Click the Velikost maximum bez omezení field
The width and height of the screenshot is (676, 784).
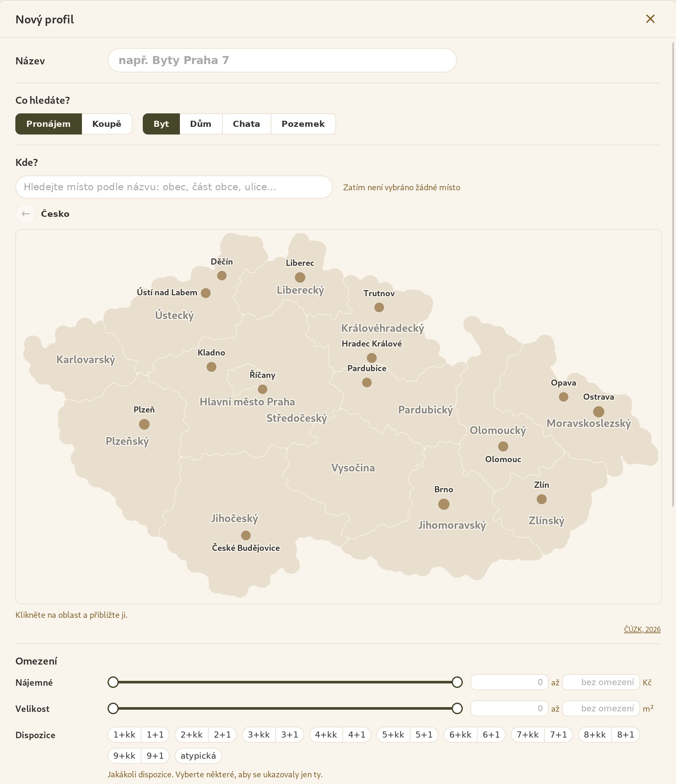(601, 708)
